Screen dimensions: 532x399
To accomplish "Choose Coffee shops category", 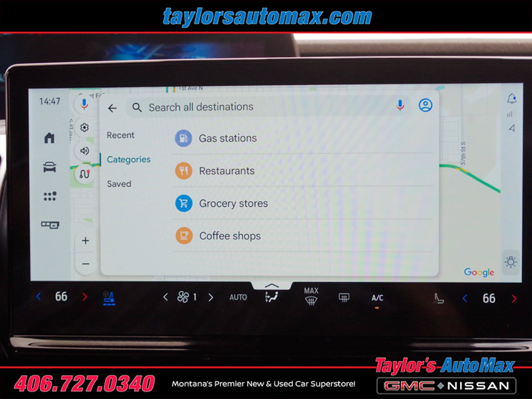I will coord(303,236).
